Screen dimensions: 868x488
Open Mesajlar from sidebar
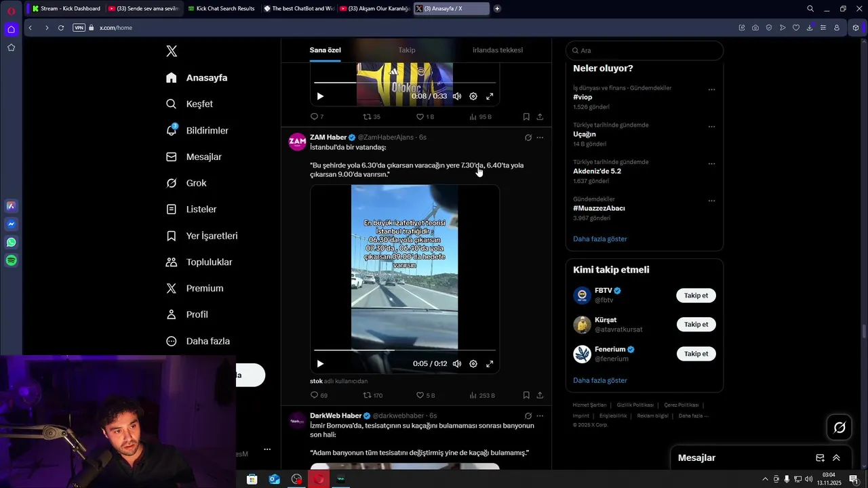[x=194, y=157]
